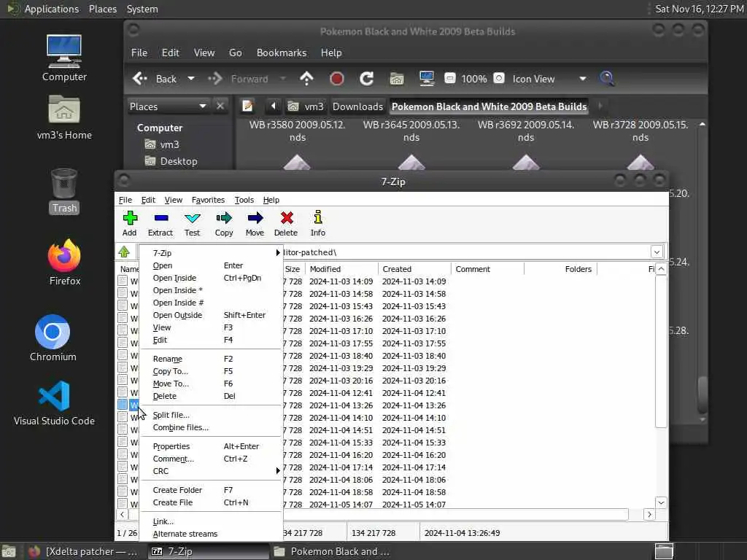Click the modified date 2024-11-03 14:09
This screenshot has height=560, width=747.
[x=341, y=281]
